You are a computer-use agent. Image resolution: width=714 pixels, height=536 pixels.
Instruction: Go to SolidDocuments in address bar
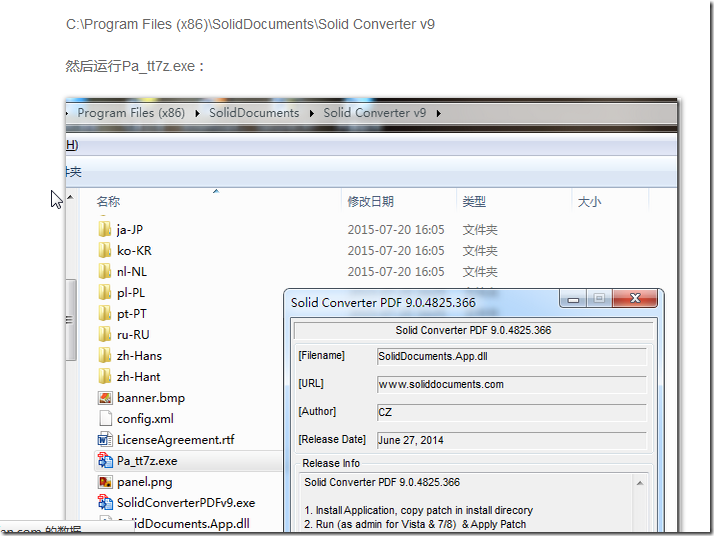point(254,112)
